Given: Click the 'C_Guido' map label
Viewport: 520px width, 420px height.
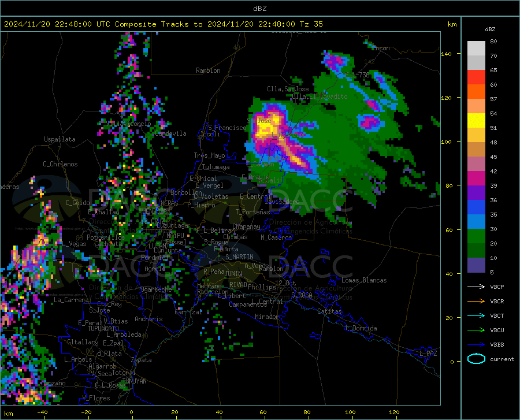Looking at the screenshot, I should click(x=77, y=203).
